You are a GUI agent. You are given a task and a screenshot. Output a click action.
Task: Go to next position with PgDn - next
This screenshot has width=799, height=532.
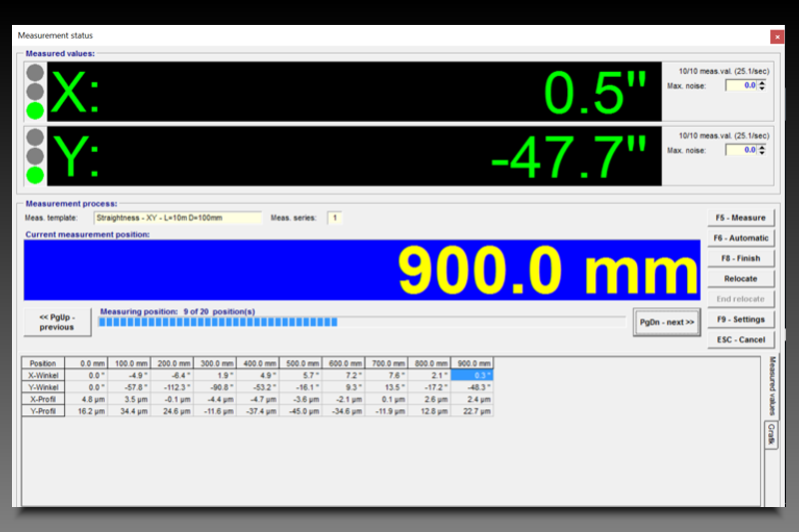[666, 322]
